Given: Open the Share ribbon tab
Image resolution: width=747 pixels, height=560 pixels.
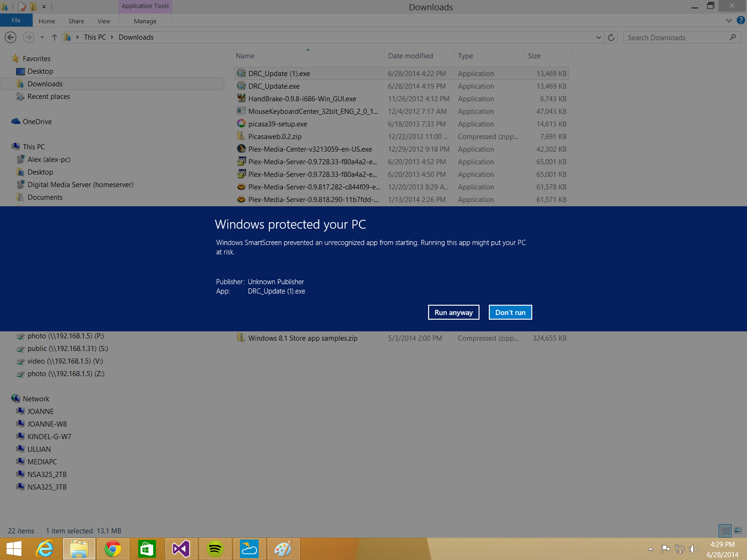Looking at the screenshot, I should [x=76, y=21].
